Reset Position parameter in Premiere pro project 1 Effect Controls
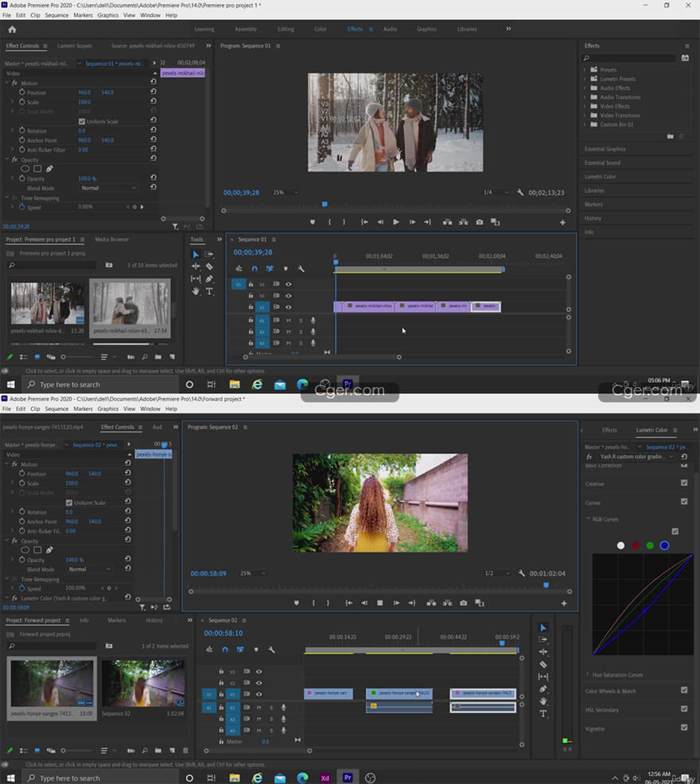700x784 pixels. [x=153, y=91]
